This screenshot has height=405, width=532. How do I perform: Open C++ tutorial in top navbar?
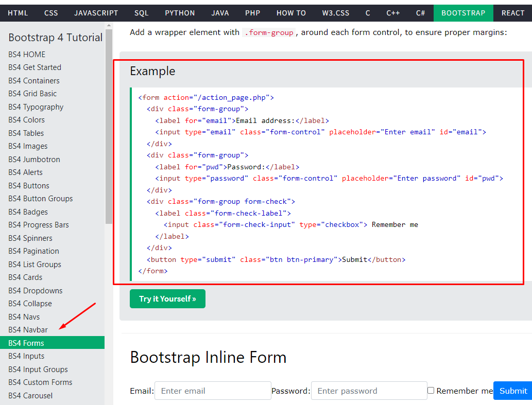click(393, 13)
